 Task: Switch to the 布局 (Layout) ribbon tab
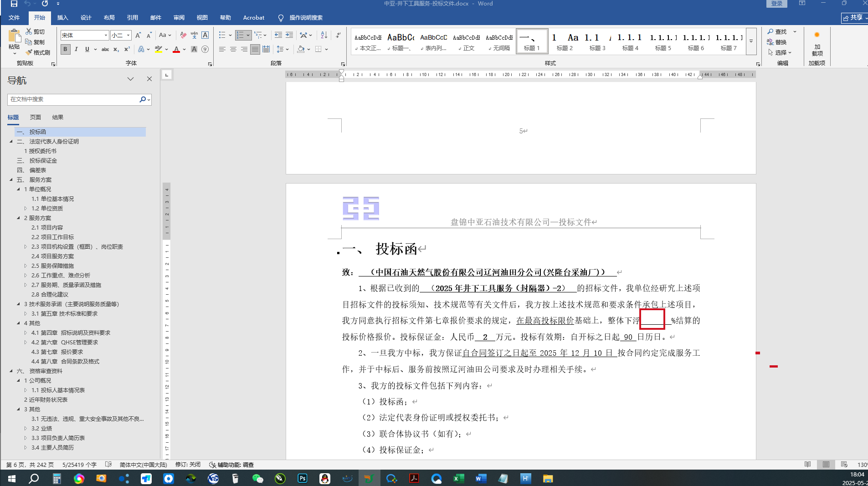109,18
